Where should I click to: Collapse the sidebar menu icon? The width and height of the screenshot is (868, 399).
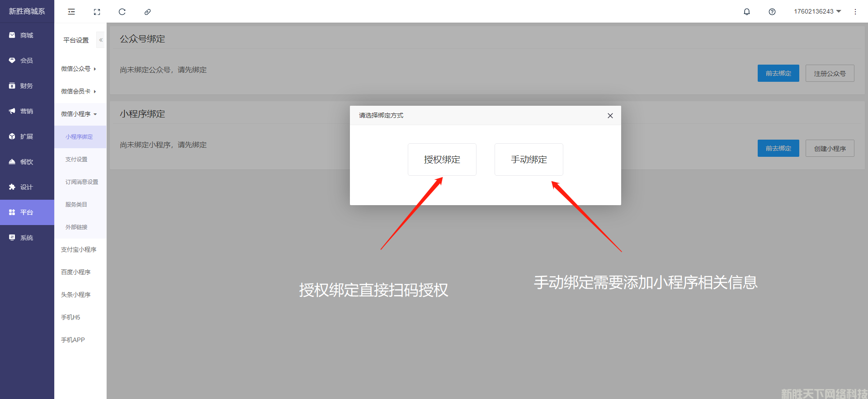(x=71, y=12)
